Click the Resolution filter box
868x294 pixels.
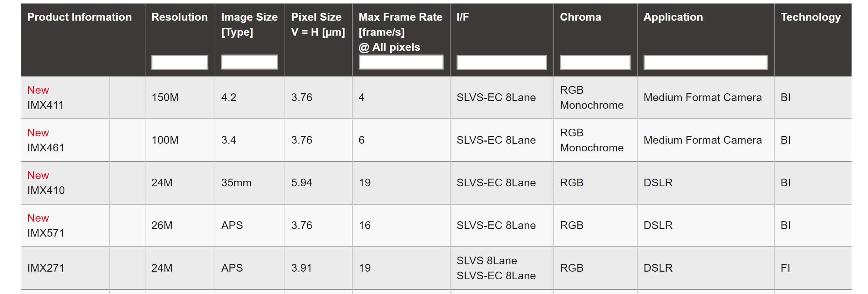click(180, 62)
